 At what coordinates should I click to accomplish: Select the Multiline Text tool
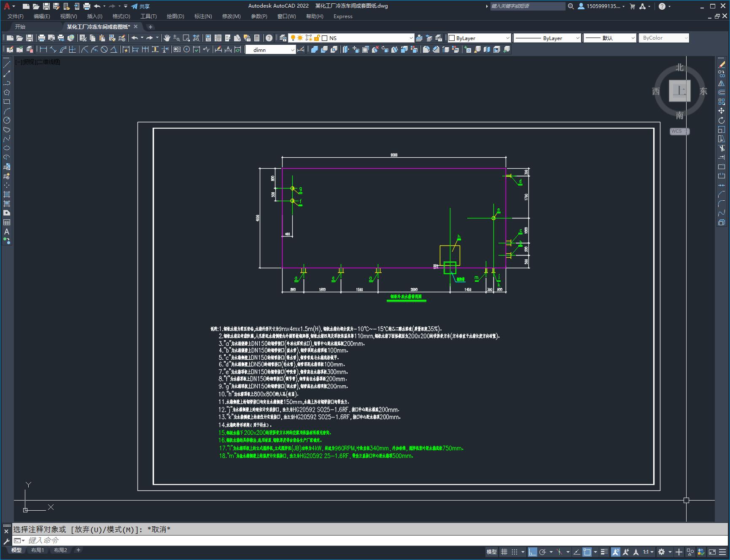[x=7, y=232]
